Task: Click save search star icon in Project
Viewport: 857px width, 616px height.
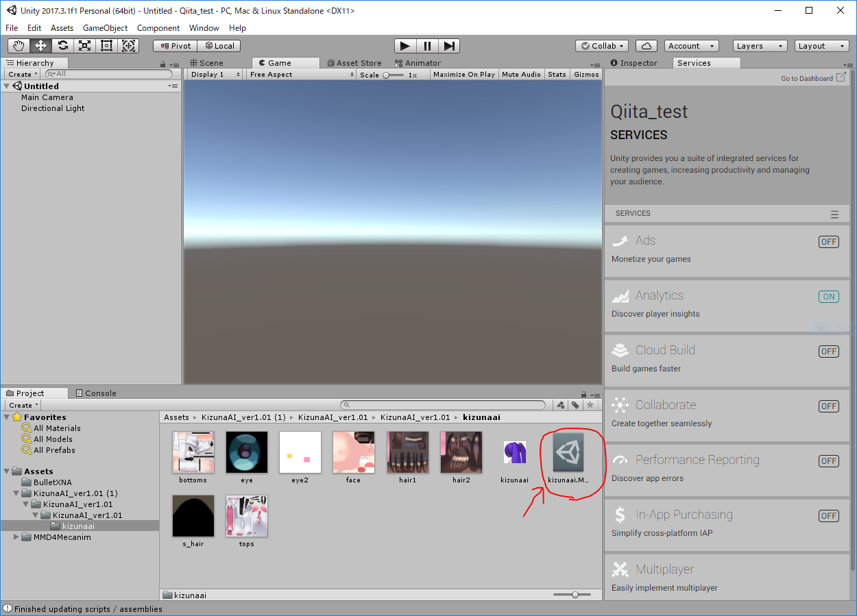Action: coord(590,405)
